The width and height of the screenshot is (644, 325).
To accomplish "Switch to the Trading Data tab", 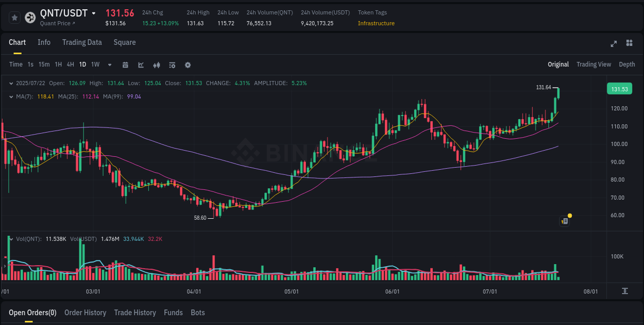I will pos(82,42).
